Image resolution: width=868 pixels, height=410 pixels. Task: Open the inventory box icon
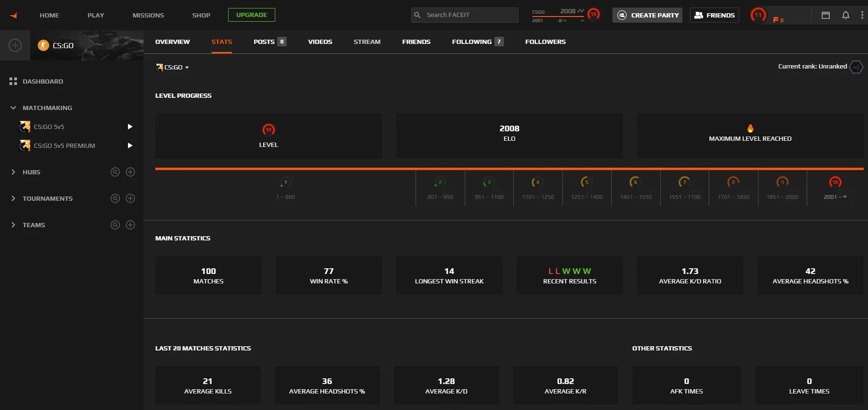[x=825, y=15]
